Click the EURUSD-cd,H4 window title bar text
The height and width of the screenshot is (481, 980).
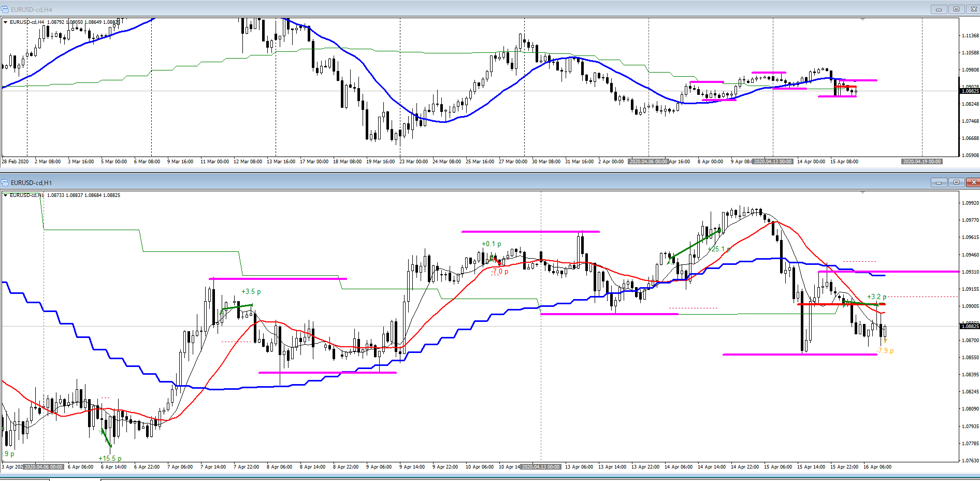(32, 10)
